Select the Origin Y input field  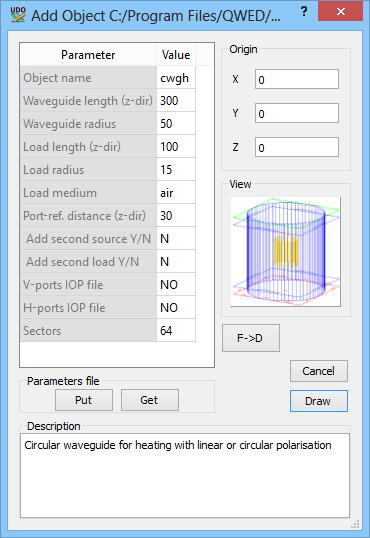click(x=297, y=113)
